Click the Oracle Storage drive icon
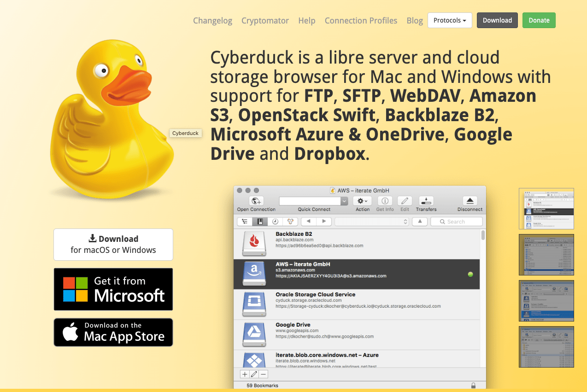The height and width of the screenshot is (392, 587). click(x=254, y=304)
